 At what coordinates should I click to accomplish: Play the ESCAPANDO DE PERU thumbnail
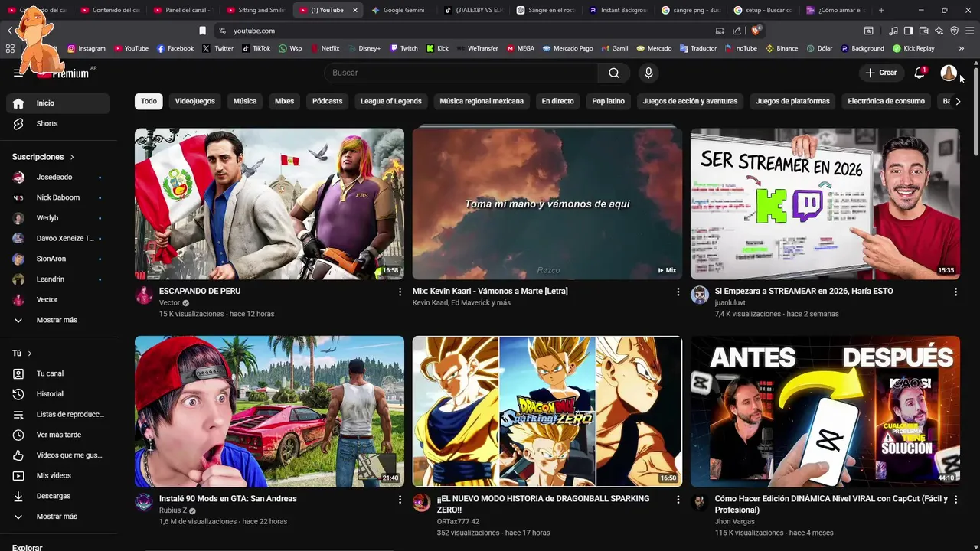(x=269, y=204)
